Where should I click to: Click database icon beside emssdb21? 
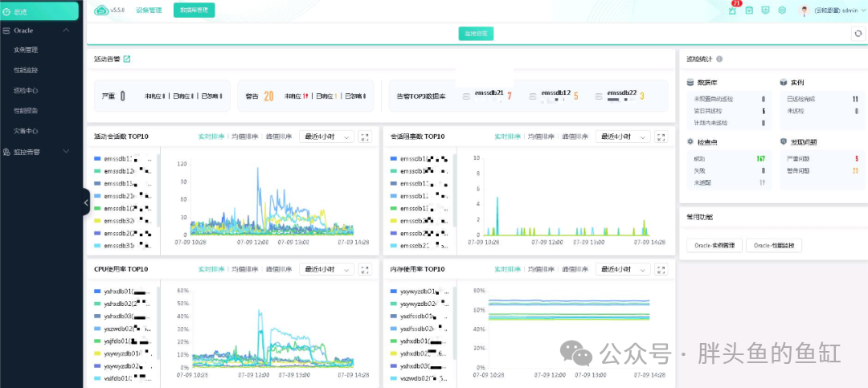pyautogui.click(x=467, y=96)
